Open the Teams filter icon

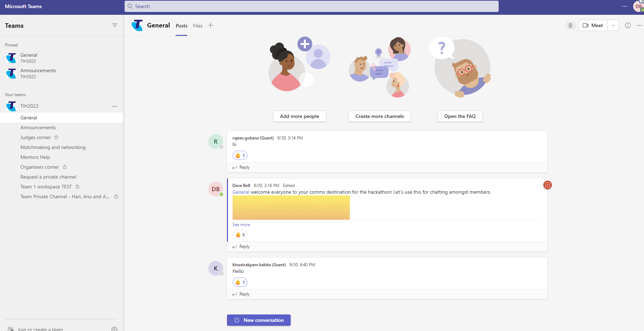(114, 25)
